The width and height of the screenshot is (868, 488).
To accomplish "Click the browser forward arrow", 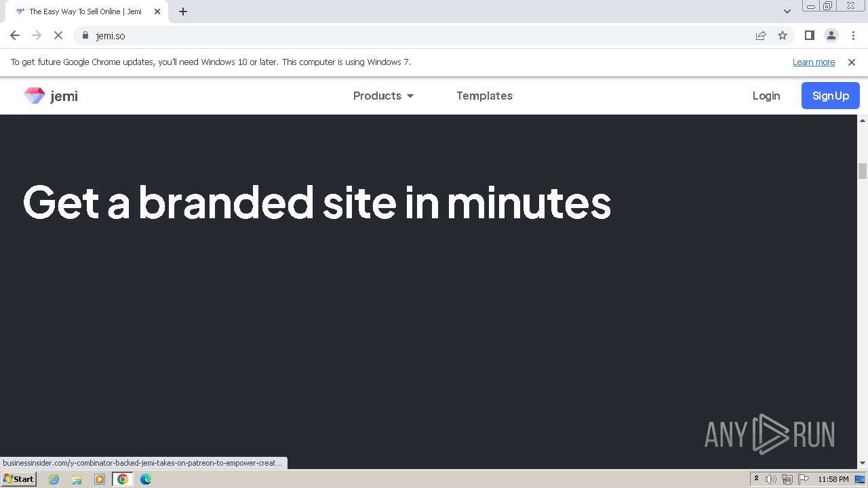I will click(37, 35).
